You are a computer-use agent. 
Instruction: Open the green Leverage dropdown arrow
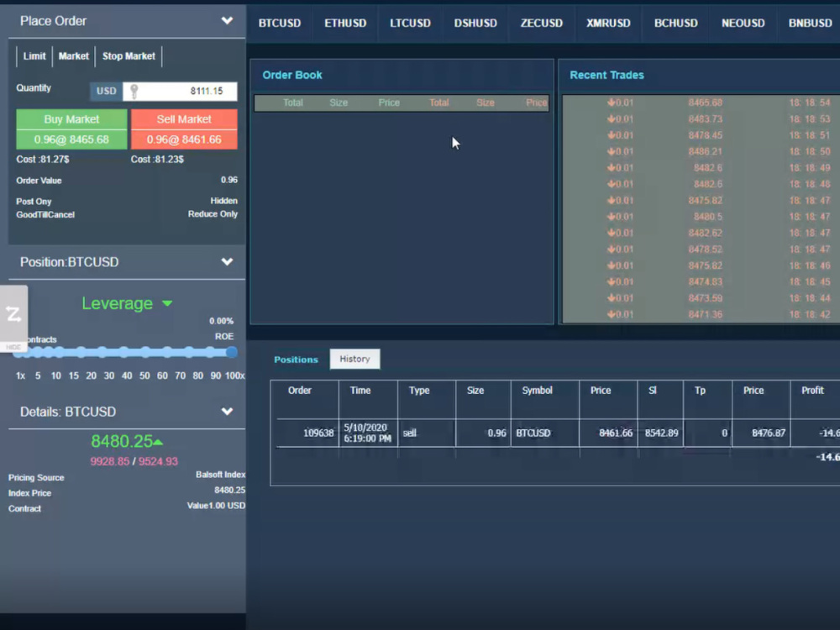167,304
